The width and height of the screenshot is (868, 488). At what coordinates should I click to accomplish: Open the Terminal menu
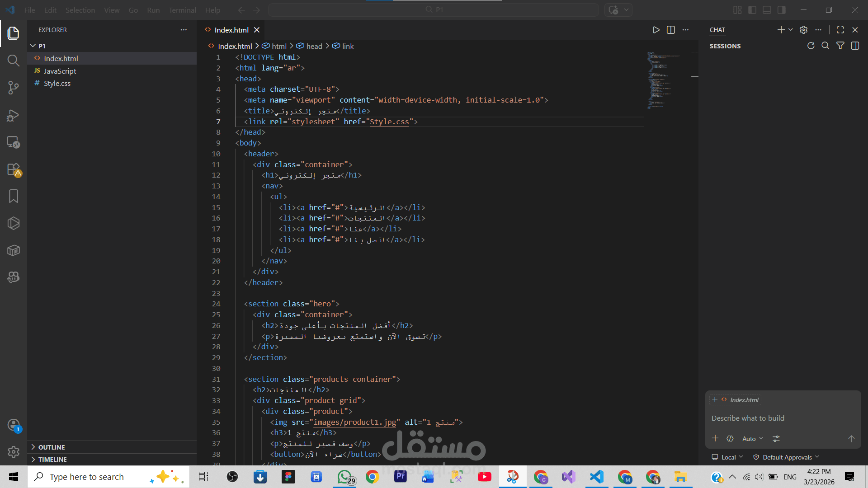182,10
